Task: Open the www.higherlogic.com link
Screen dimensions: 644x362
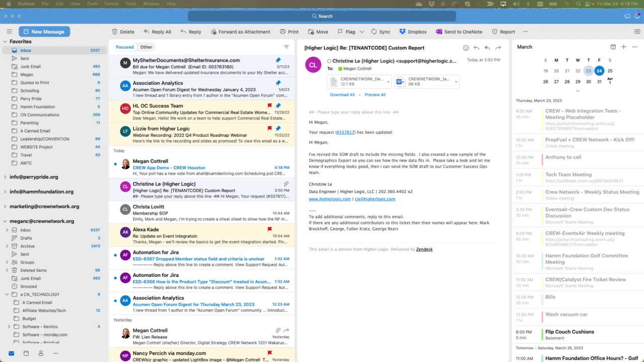Action: [x=330, y=199]
